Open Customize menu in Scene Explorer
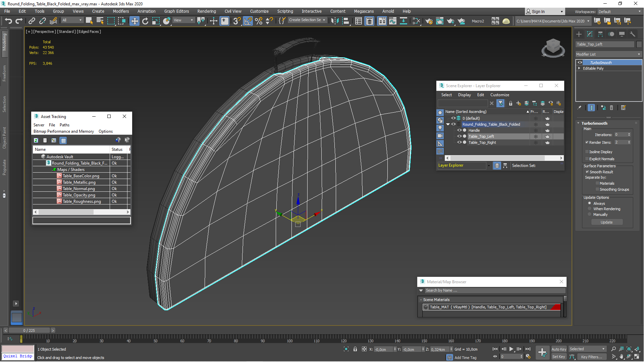Image resolution: width=644 pixels, height=362 pixels. pos(499,95)
